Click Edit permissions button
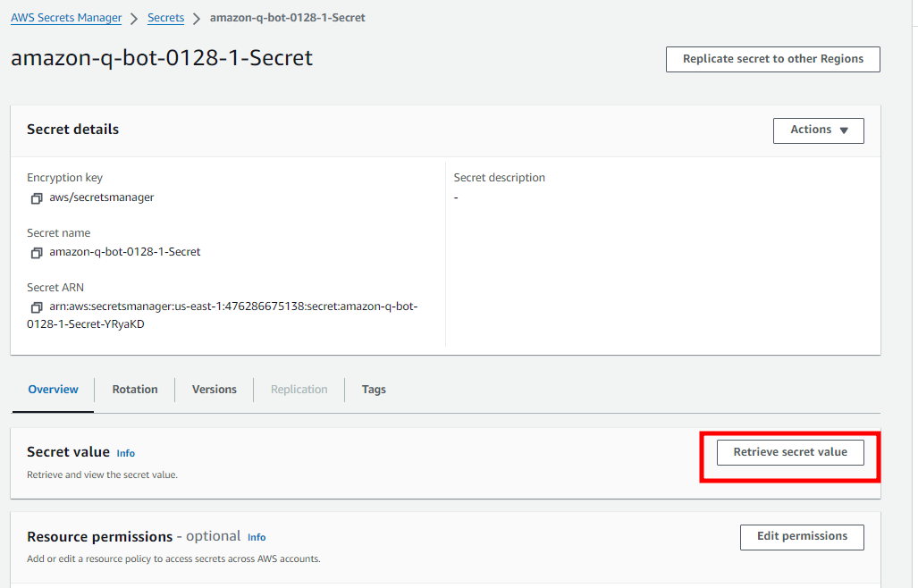Screen dimensions: 918x588 [802, 537]
